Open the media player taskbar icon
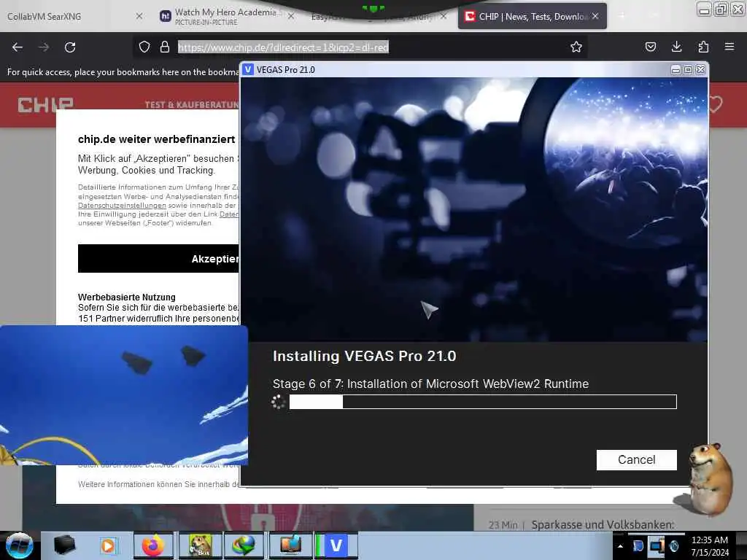The width and height of the screenshot is (747, 560). tap(108, 545)
